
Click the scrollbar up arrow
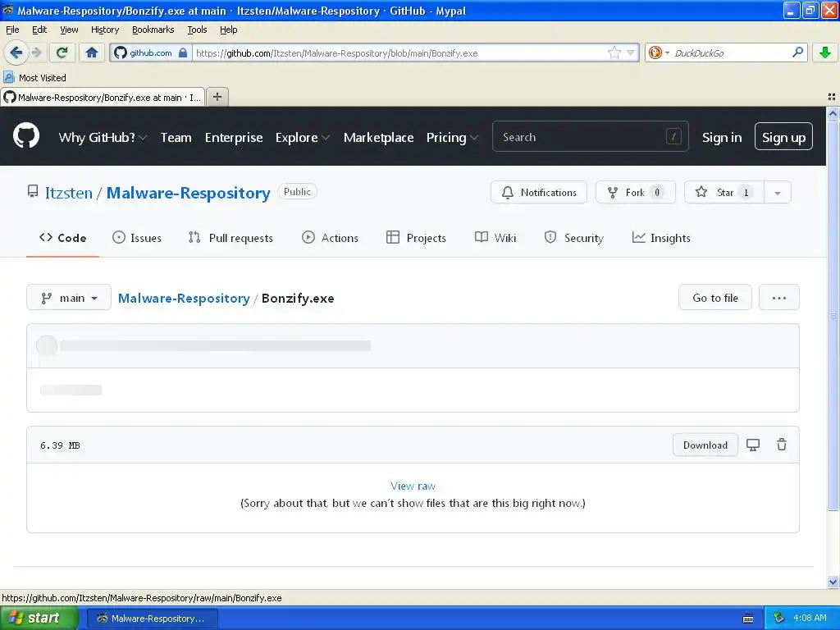coord(833,113)
